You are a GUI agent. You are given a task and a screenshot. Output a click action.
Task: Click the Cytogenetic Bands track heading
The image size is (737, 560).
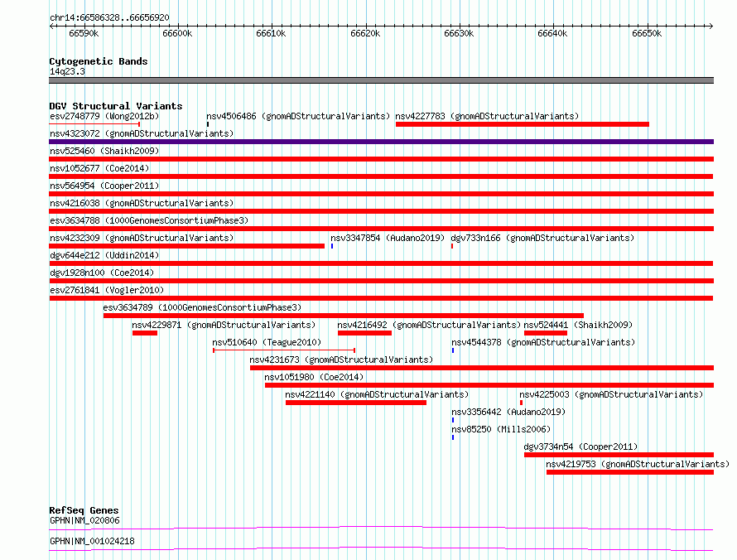click(x=99, y=61)
